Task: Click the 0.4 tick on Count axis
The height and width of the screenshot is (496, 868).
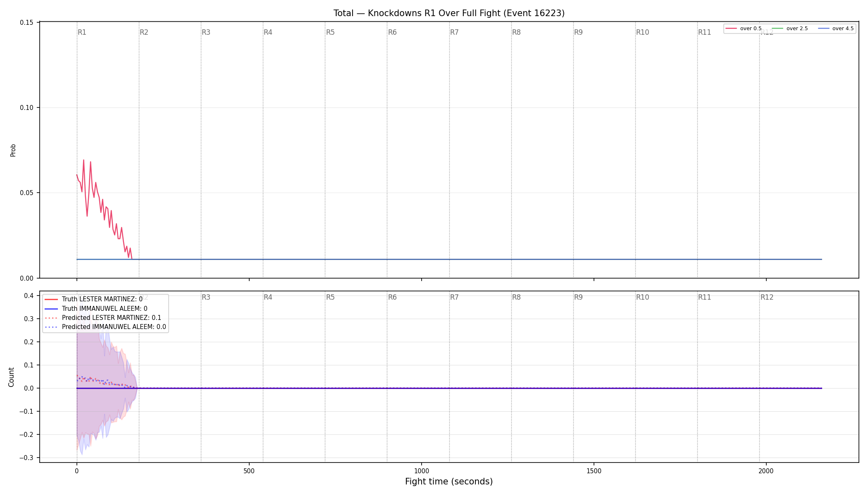Action: click(x=29, y=296)
